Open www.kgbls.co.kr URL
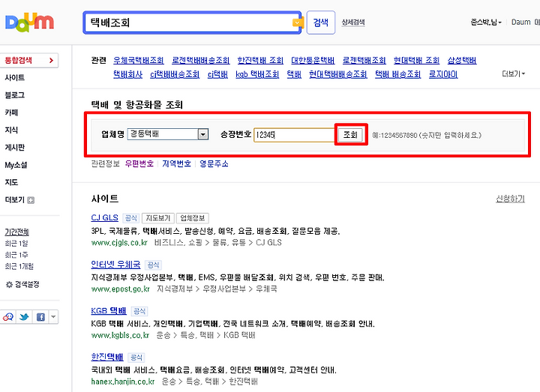The image size is (540, 392). pyautogui.click(x=120, y=335)
